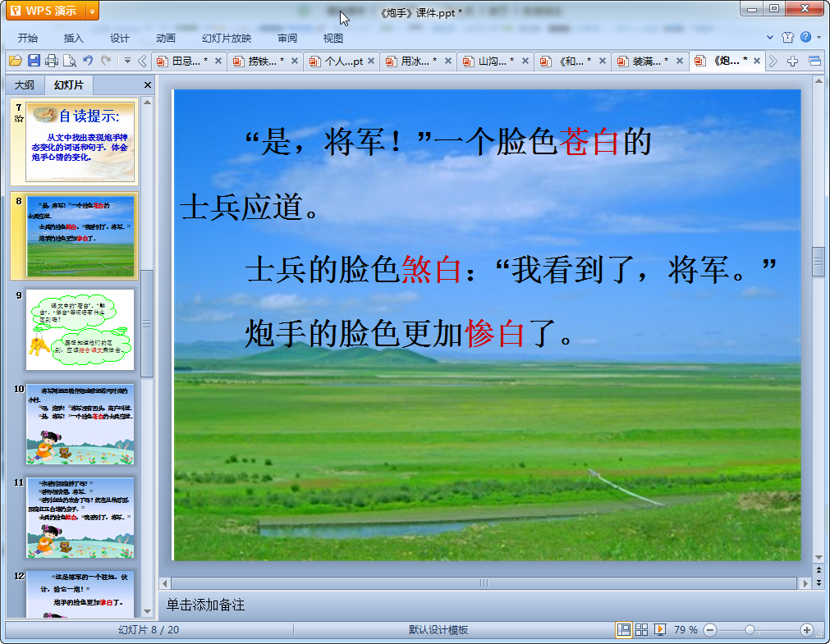This screenshot has width=830, height=644.
Task: Open Print Preview from the toolbar
Action: point(70,61)
